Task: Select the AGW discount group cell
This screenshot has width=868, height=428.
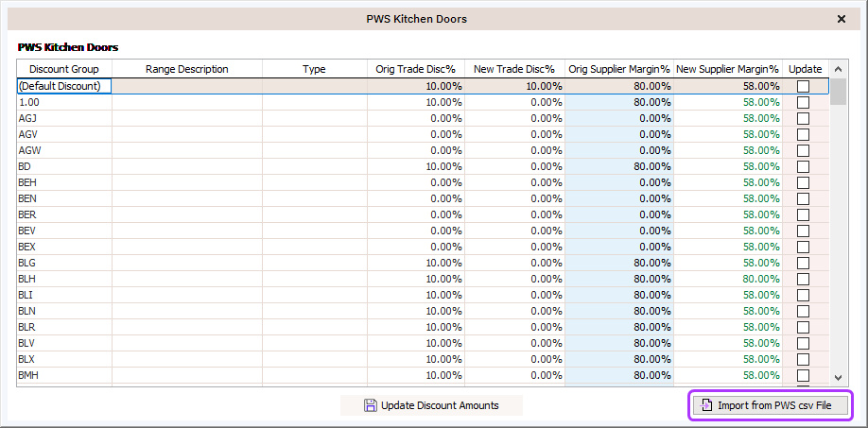Action: [x=64, y=150]
